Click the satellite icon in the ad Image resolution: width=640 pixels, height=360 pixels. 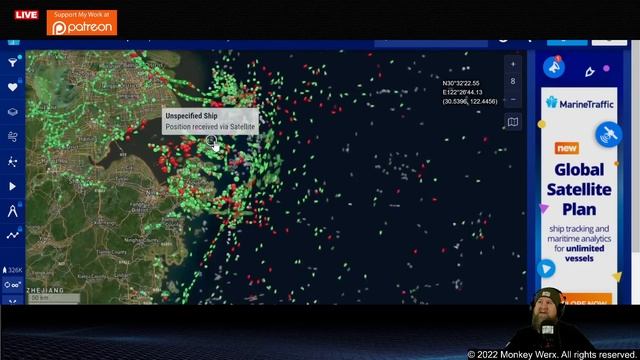tap(609, 134)
